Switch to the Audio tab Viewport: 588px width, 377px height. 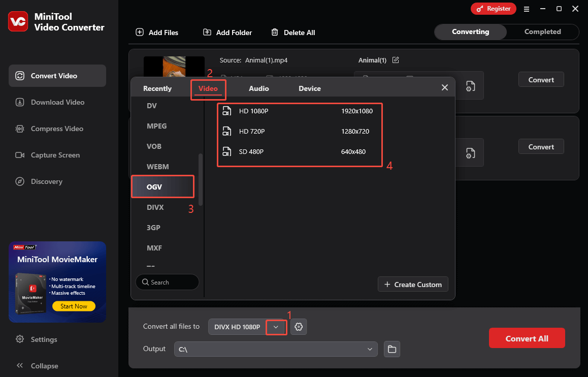pyautogui.click(x=258, y=88)
